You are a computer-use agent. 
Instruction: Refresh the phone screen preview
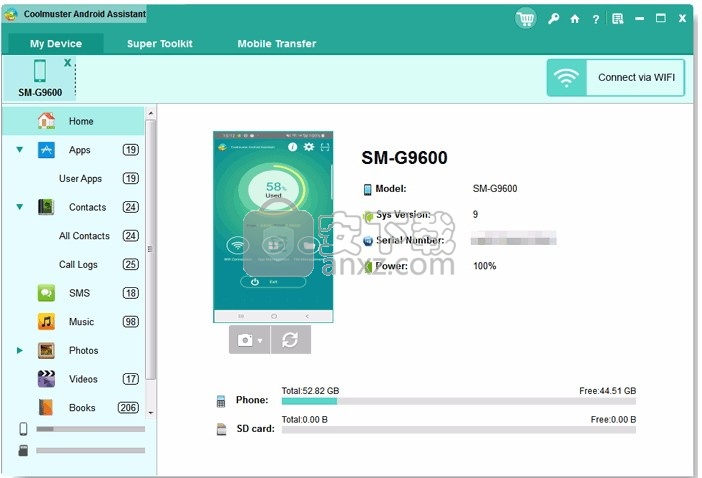pyautogui.click(x=291, y=340)
